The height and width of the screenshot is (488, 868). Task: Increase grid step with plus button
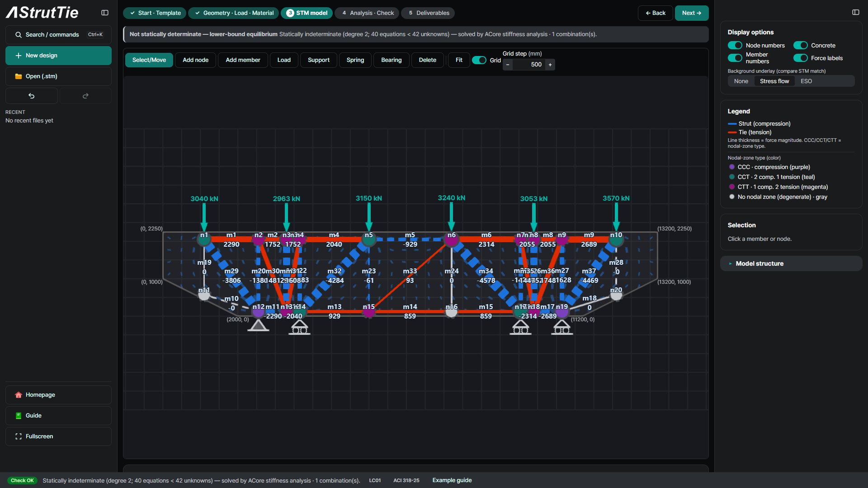tap(550, 65)
